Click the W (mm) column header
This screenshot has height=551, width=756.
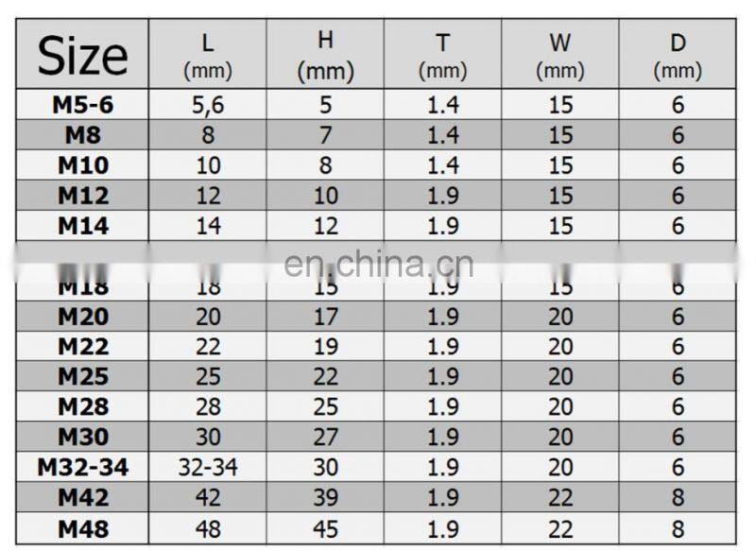[560, 56]
